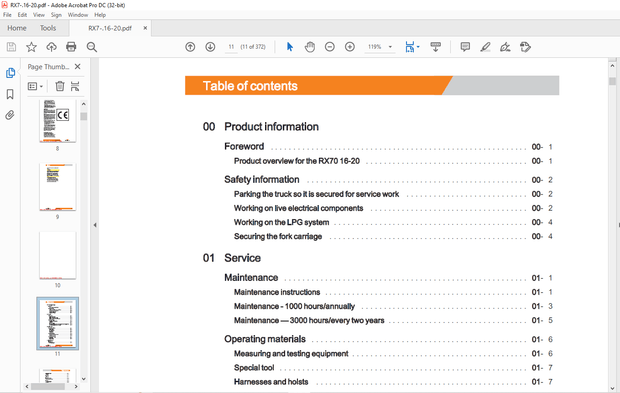Add a sticky note comment
620x393 pixels.
click(x=465, y=47)
